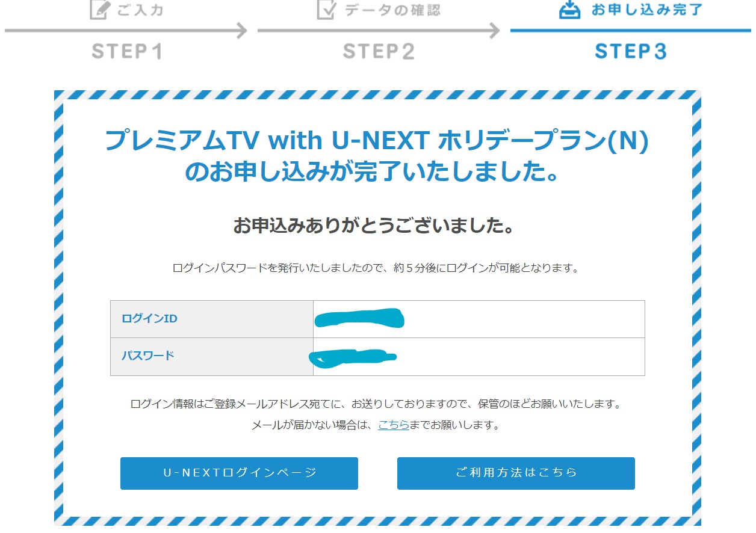
Task: Click the checkmark icon beside データの確認
Action: coord(326,9)
